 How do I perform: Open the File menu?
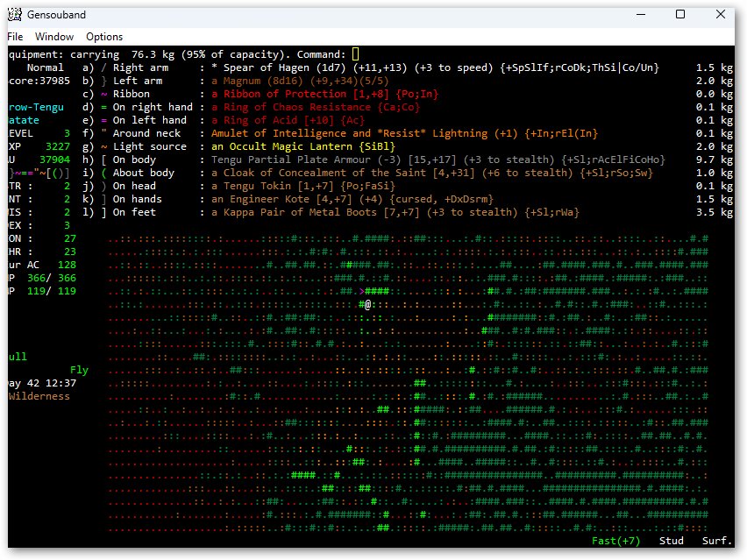(x=15, y=37)
